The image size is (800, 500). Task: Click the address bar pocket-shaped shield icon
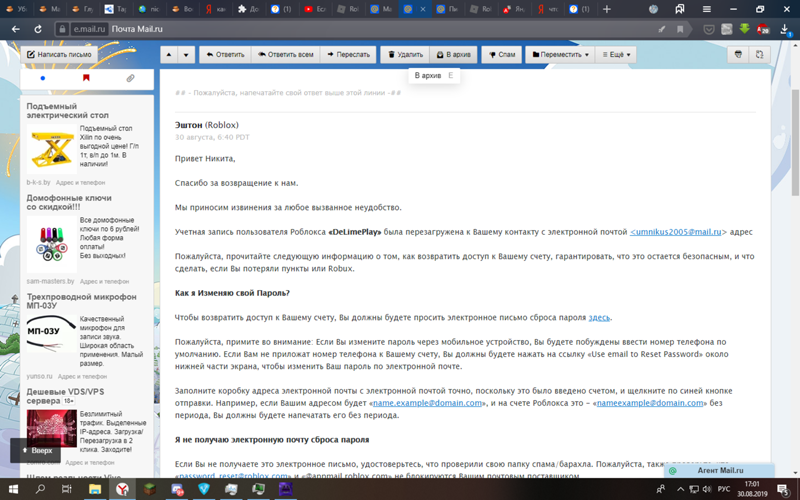pos(709,29)
